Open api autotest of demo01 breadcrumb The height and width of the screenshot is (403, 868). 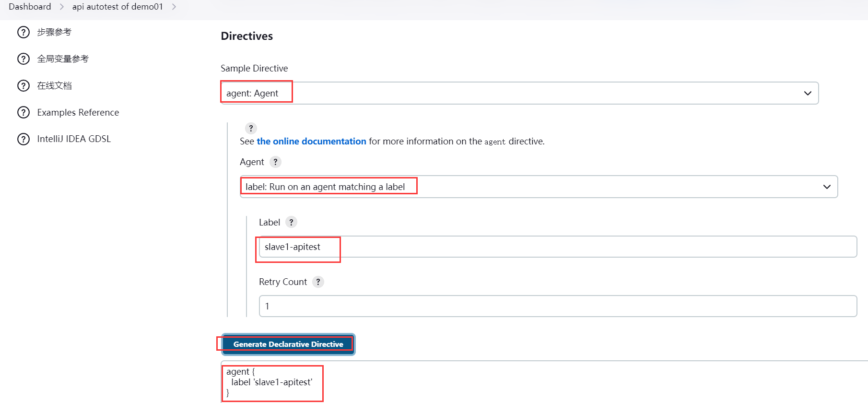click(117, 7)
